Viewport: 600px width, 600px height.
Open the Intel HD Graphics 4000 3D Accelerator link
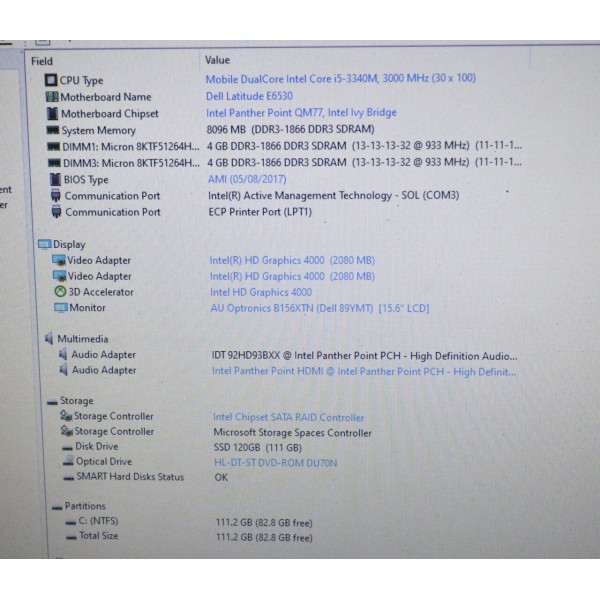261,292
